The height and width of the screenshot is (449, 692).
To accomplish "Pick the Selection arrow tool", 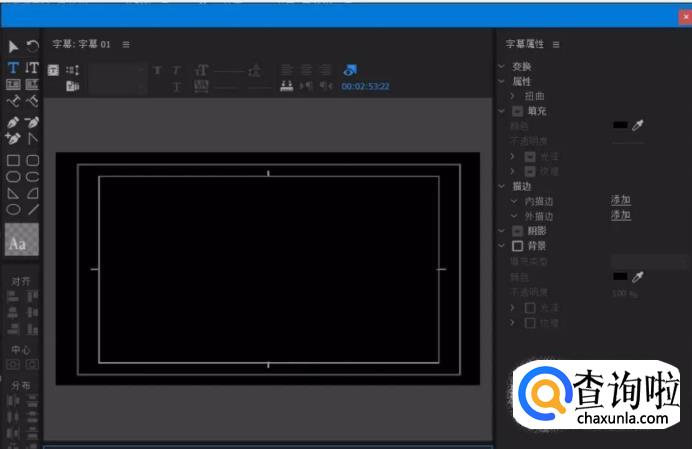I will pyautogui.click(x=13, y=46).
